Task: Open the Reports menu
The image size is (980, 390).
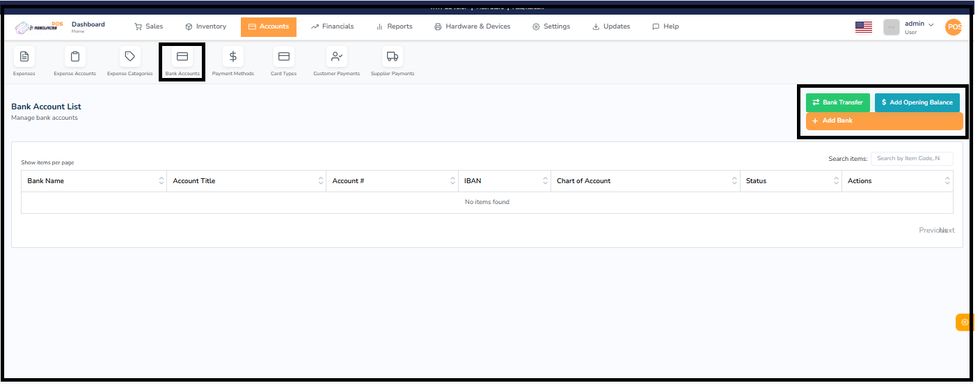Action: (395, 26)
